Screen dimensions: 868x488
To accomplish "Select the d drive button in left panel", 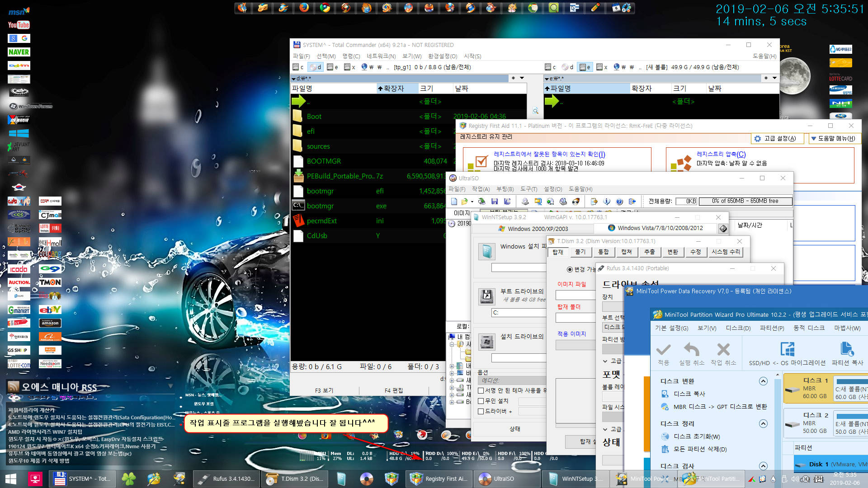I will click(x=315, y=67).
